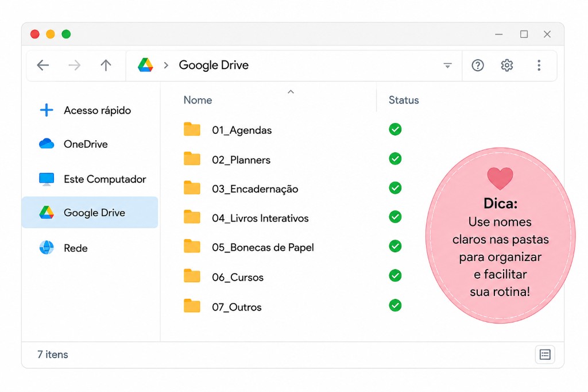Click the sync checkmark for 07_Outros
The image size is (588, 392).
point(395,305)
